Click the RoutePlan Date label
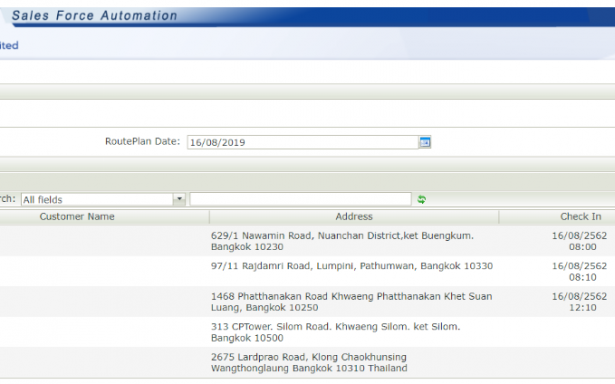This screenshot has height=384, width=615. coord(142,141)
